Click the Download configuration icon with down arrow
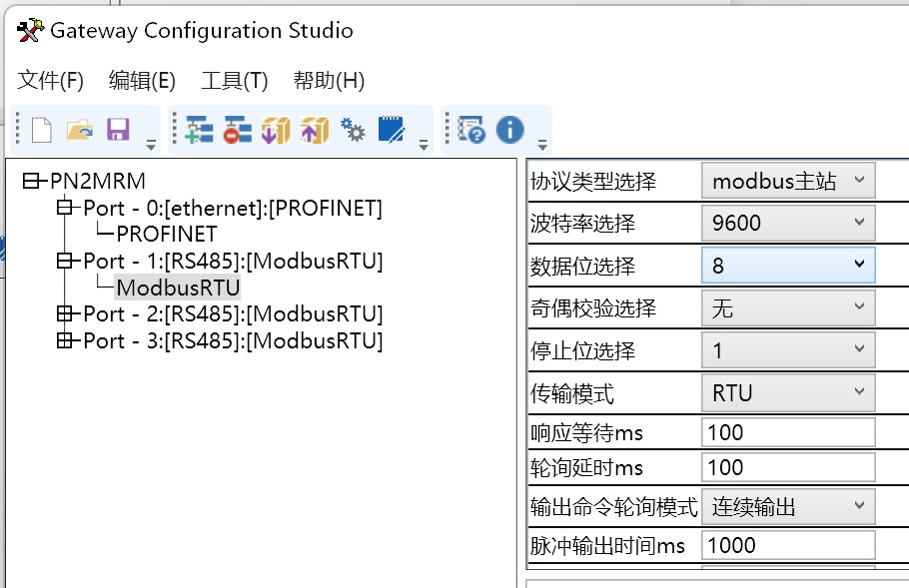This screenshot has height=588, width=909. pos(276,130)
